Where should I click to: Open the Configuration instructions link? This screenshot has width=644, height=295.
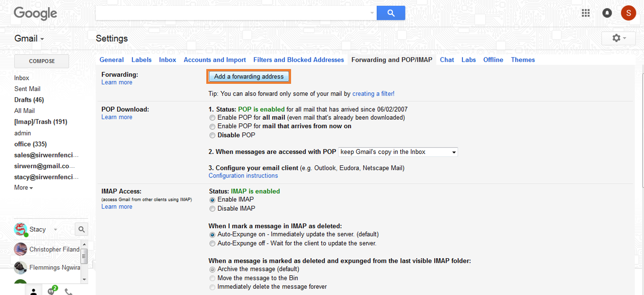point(243,175)
